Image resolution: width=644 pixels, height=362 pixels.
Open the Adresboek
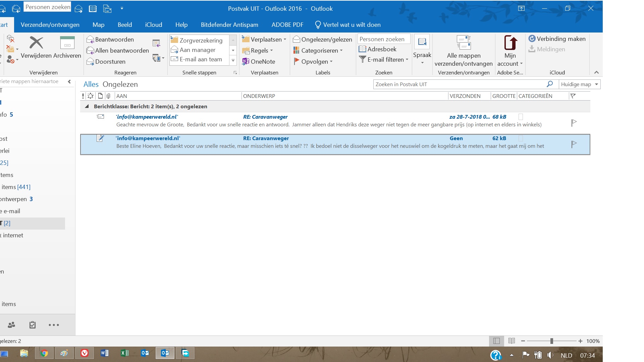[x=378, y=49]
